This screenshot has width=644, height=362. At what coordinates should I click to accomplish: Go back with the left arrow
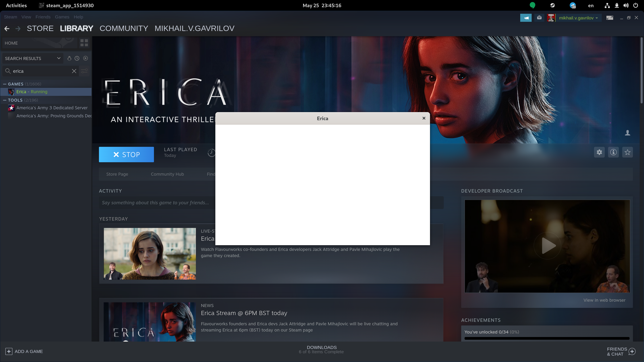(x=7, y=29)
